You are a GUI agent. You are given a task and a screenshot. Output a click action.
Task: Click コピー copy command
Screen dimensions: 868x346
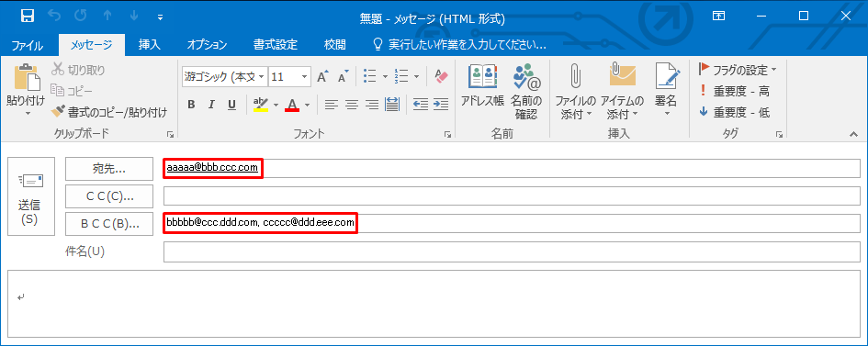(x=72, y=91)
